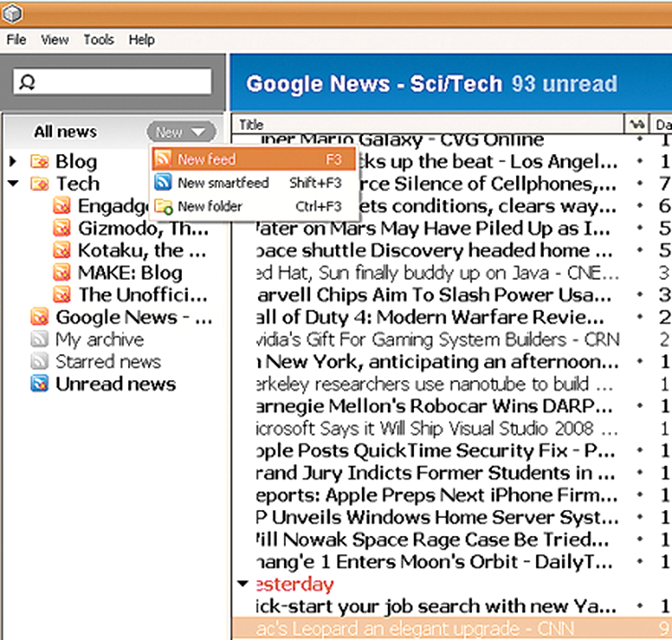Toggle unread dot for Chang'e 1 article
This screenshot has width=672, height=640.
click(640, 561)
